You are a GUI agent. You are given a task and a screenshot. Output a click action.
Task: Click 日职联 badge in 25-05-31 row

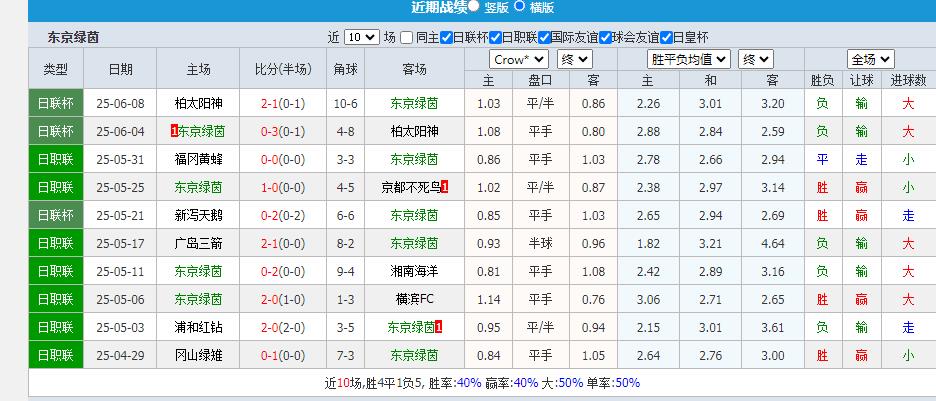[x=55, y=159]
